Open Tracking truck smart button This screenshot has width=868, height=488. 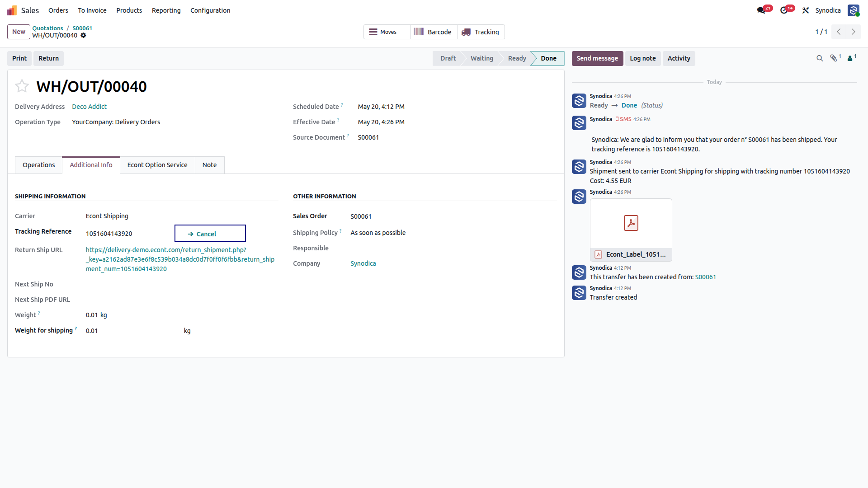tap(481, 32)
